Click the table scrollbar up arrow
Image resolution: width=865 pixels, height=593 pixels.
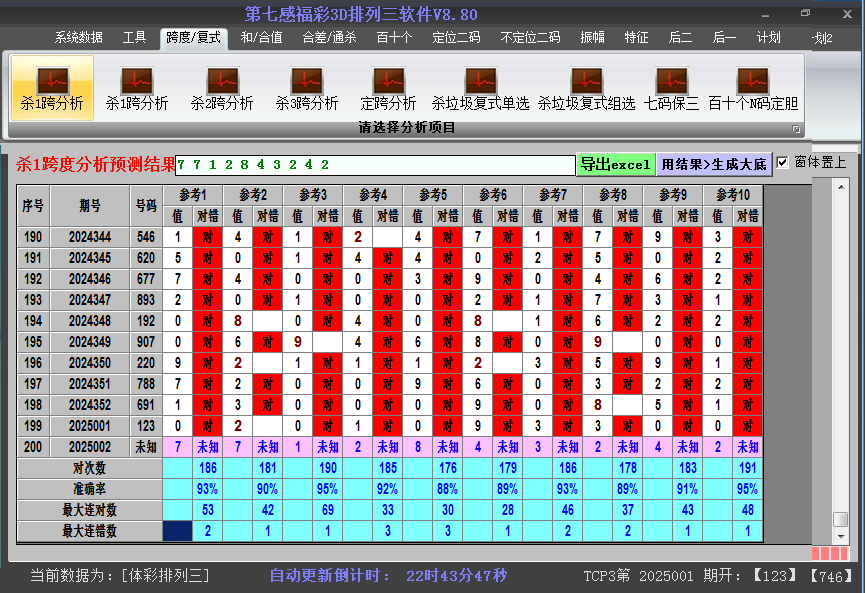841,188
